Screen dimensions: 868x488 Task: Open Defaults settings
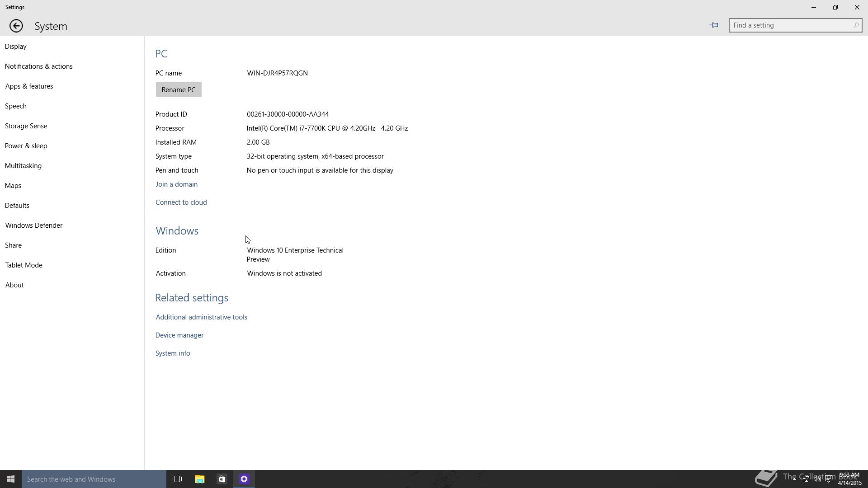pos(17,206)
